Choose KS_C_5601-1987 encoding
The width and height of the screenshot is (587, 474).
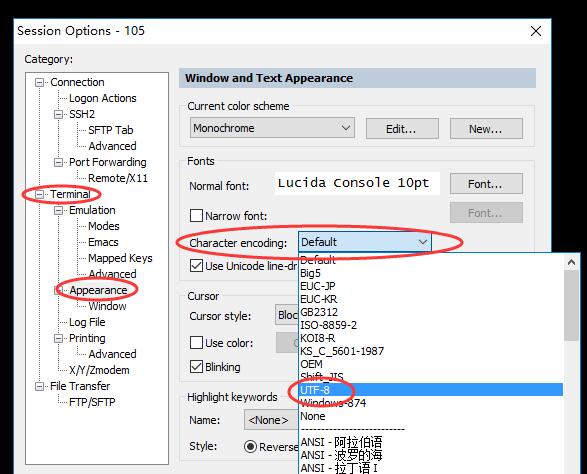[431, 351]
